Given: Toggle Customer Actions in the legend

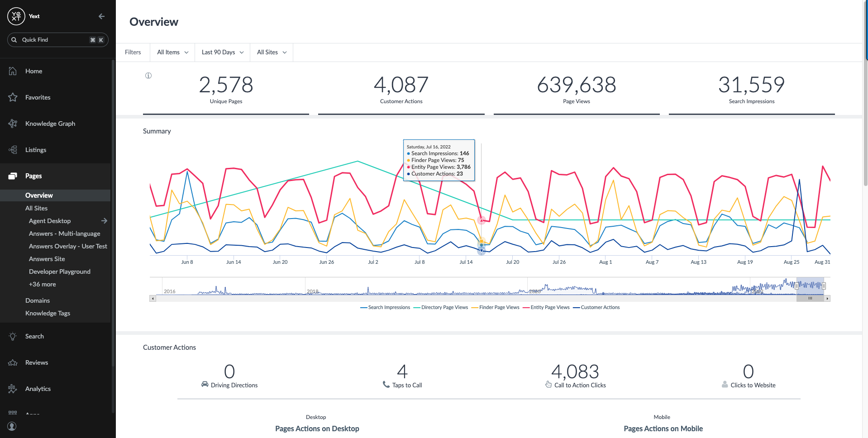Looking at the screenshot, I should click(x=600, y=307).
